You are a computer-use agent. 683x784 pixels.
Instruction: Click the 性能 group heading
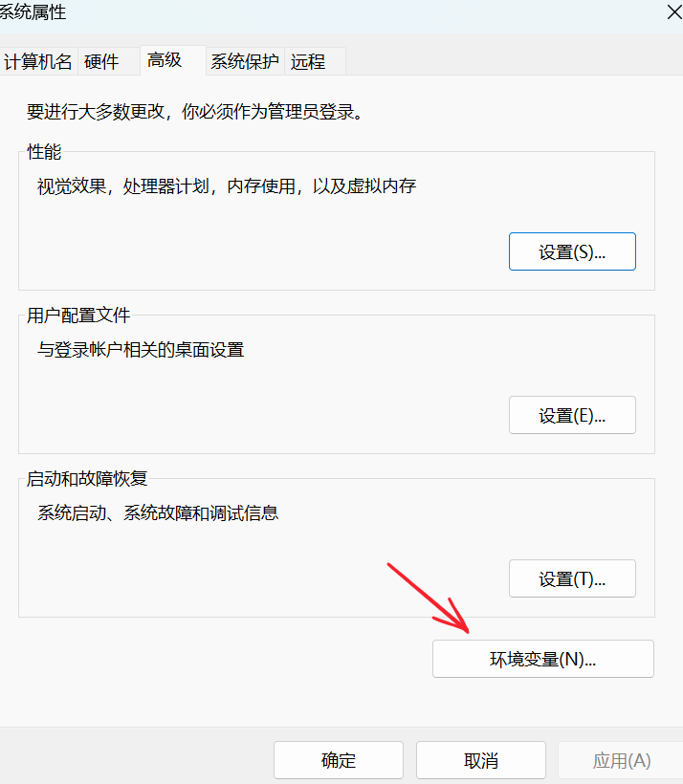[x=44, y=151]
